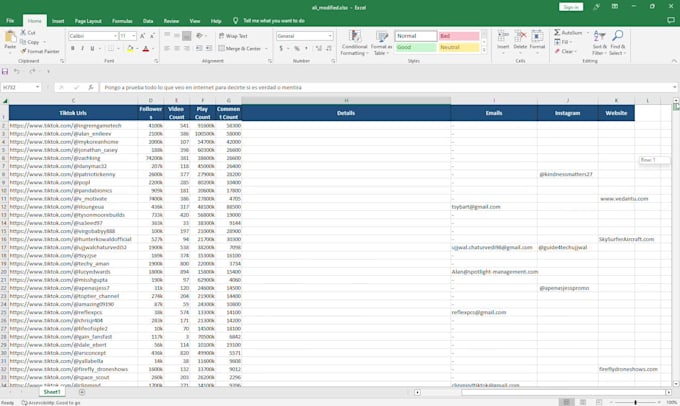Screen dimensions: 680x406
Task: Click the Insert Function fx icon
Action: (91, 87)
